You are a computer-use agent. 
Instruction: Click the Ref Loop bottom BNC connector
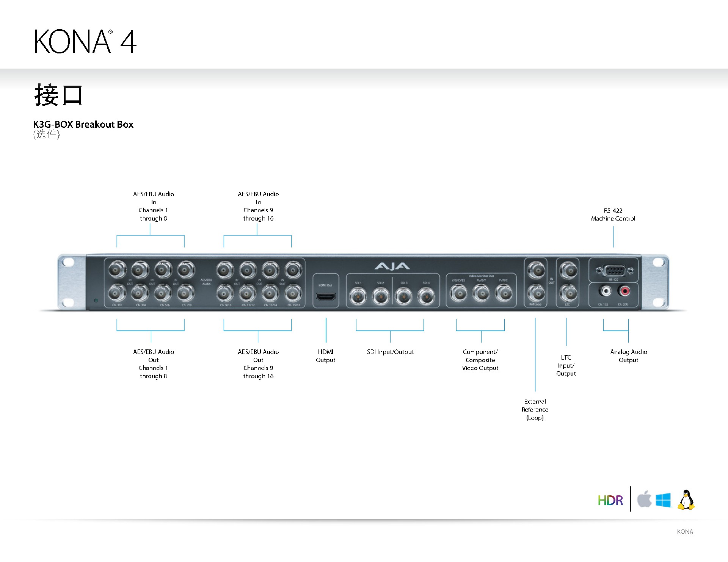click(x=537, y=293)
